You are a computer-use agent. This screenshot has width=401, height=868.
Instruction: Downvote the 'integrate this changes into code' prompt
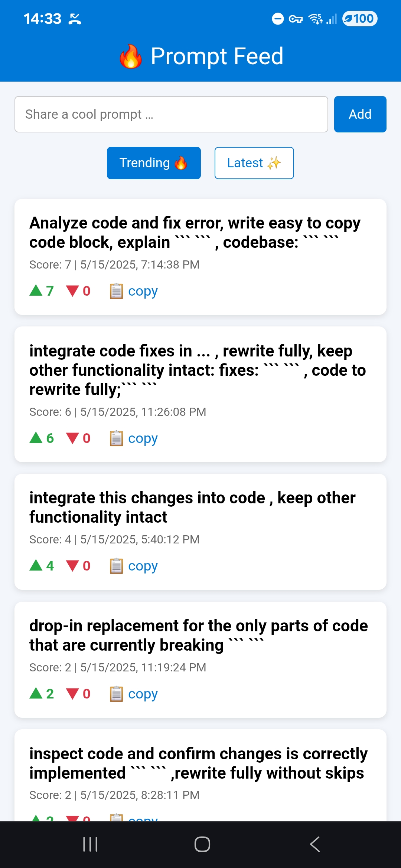click(78, 566)
